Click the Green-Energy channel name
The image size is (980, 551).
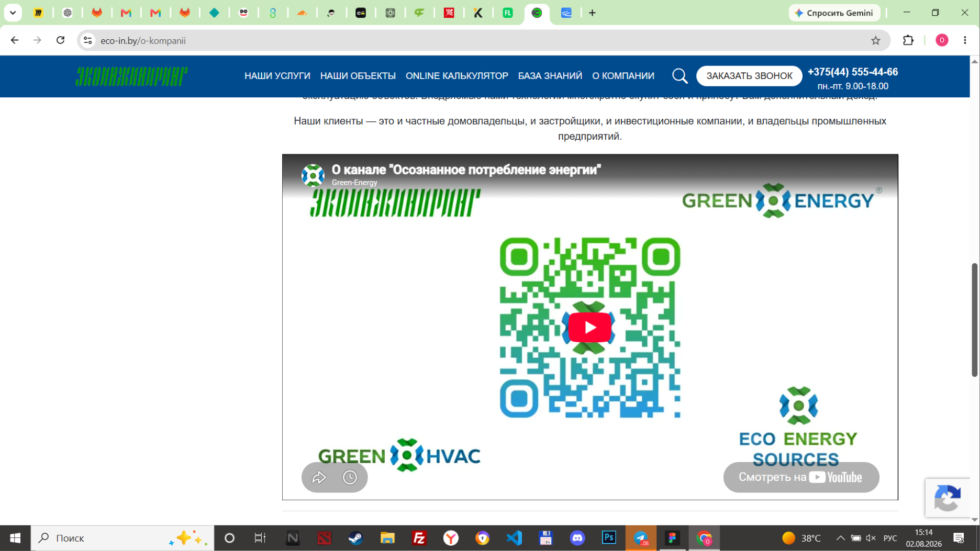point(354,183)
